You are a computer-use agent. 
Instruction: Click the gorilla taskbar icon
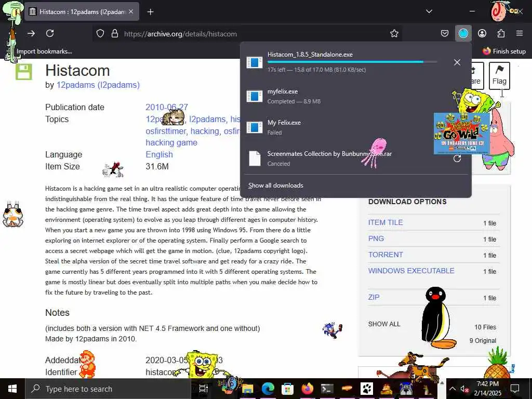pos(387,389)
